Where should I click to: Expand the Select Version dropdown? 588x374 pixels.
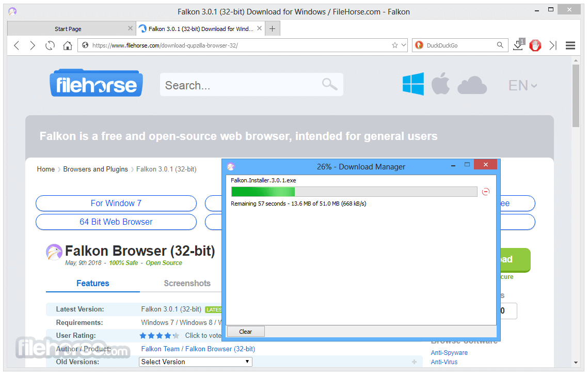click(195, 362)
